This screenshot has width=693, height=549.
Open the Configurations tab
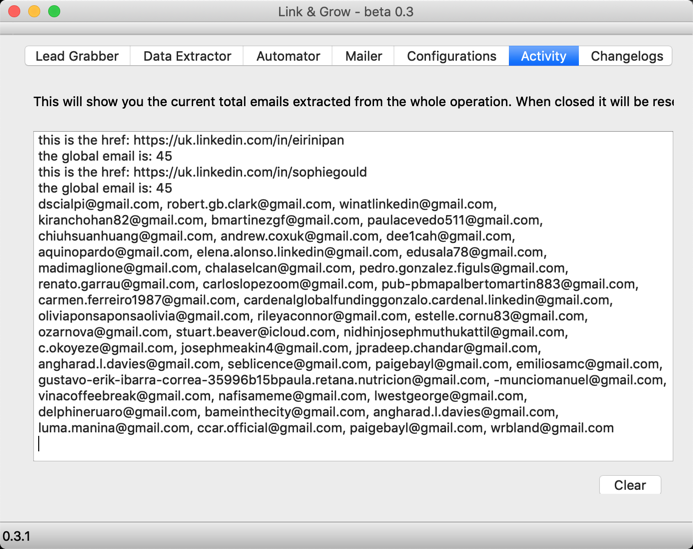point(451,56)
